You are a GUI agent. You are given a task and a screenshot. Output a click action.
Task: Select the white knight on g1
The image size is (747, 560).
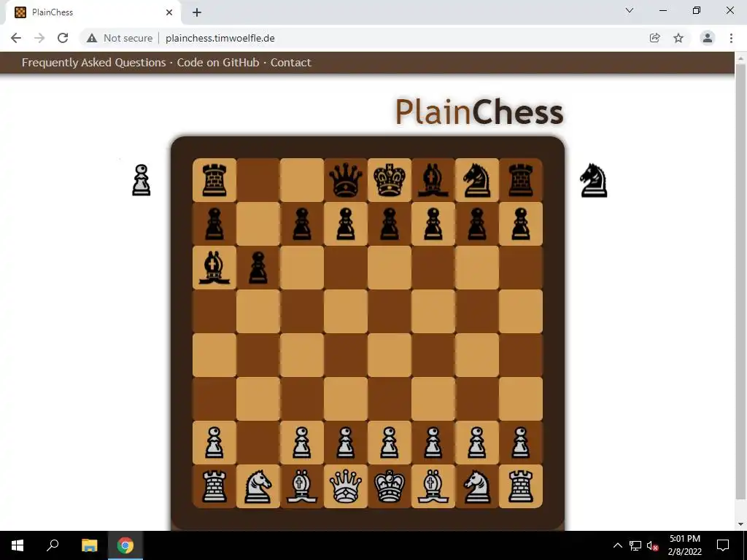[x=477, y=486]
